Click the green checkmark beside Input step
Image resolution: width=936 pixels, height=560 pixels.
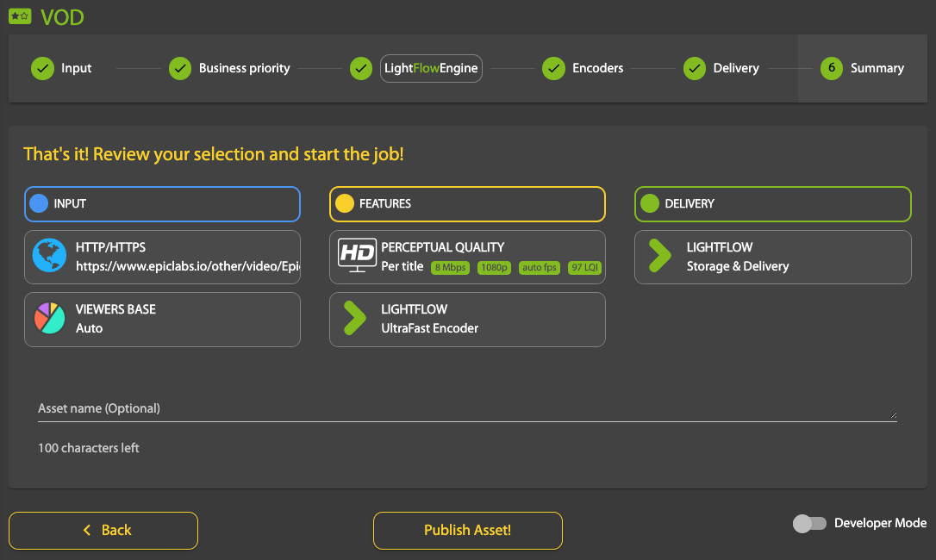click(42, 68)
